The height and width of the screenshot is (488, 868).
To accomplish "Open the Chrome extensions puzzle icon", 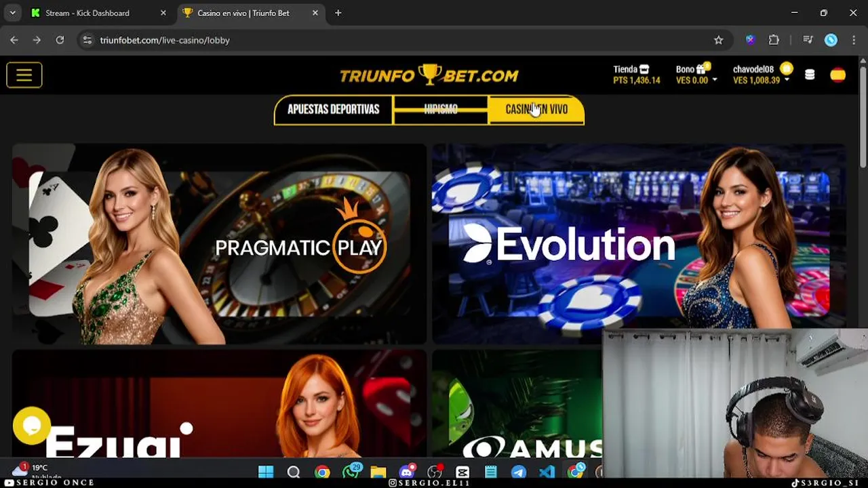I will (774, 40).
